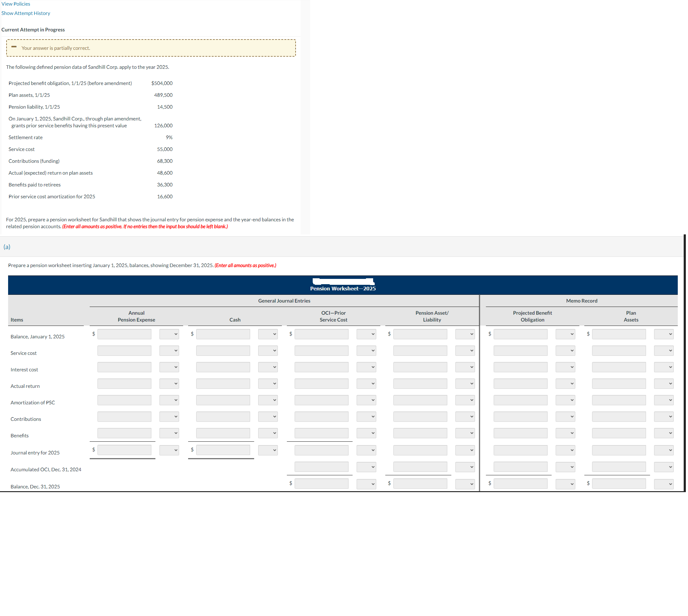
Task: Click the Service cost Annual Pension Expense input
Action: tap(124, 350)
